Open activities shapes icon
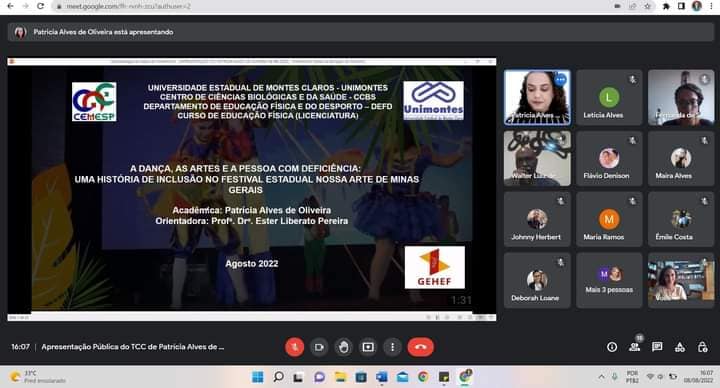720x388 pixels. [680, 347]
